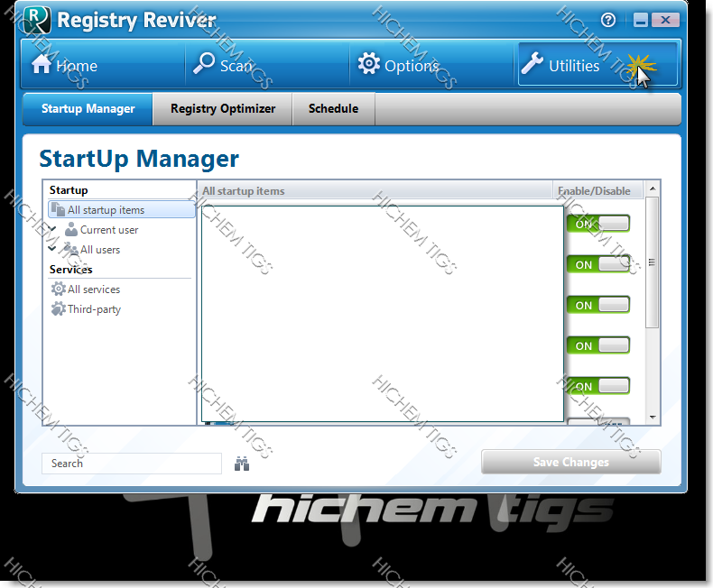
Task: Select Current user in Startup tree
Action: click(x=109, y=230)
